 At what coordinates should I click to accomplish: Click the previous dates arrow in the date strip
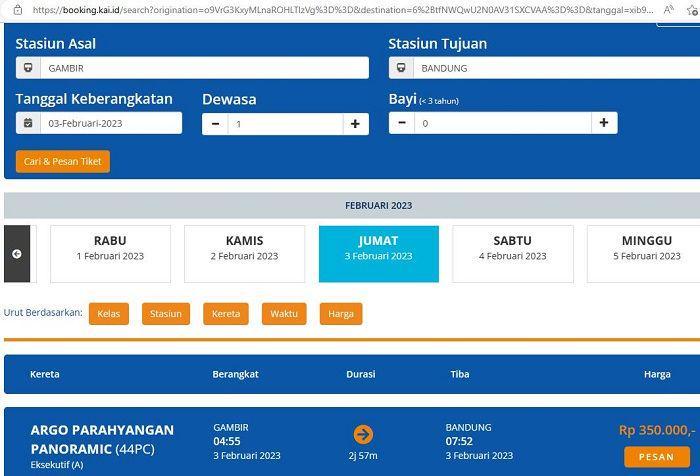click(x=17, y=254)
